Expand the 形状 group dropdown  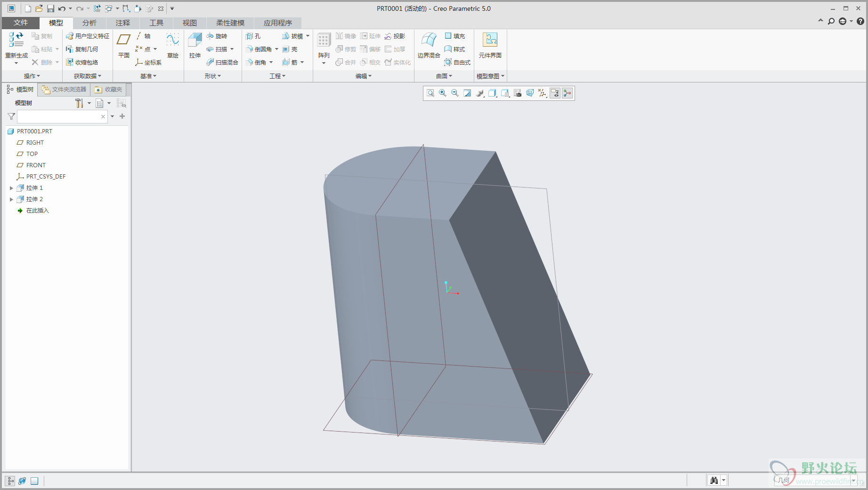click(213, 76)
